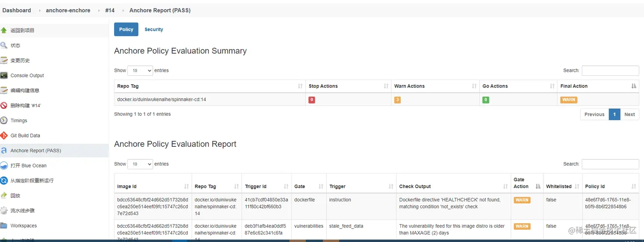Sort the summary by Go Actions
Screen dimensions: 644x242
[518, 86]
